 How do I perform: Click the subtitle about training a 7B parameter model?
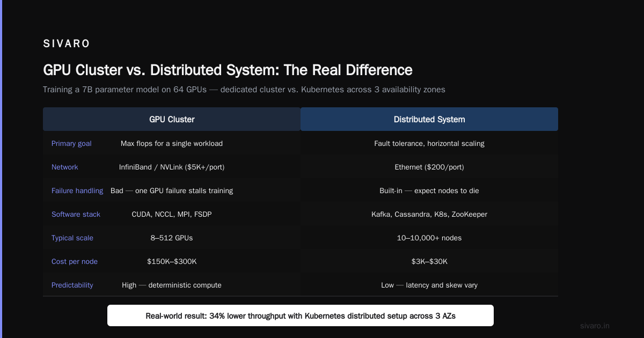point(244,90)
